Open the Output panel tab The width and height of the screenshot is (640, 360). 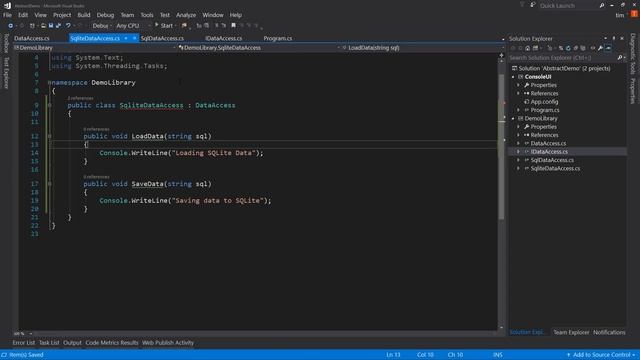(x=72, y=343)
